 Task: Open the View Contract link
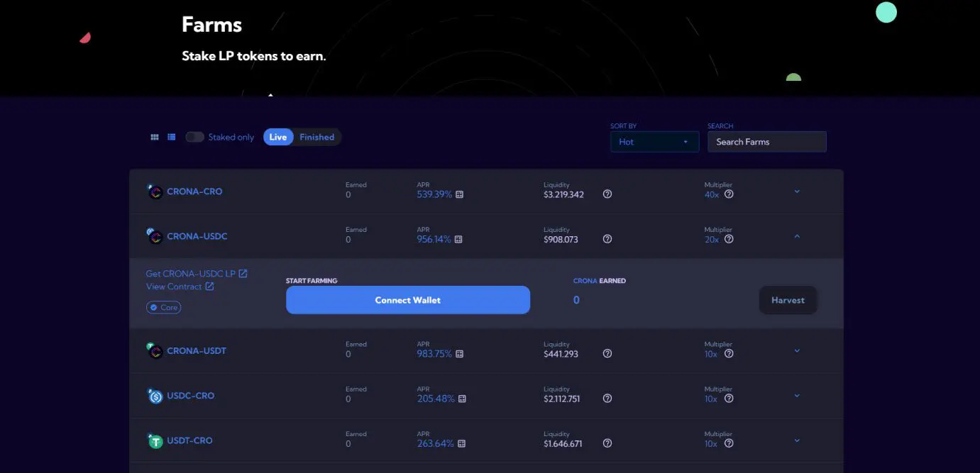click(x=180, y=286)
